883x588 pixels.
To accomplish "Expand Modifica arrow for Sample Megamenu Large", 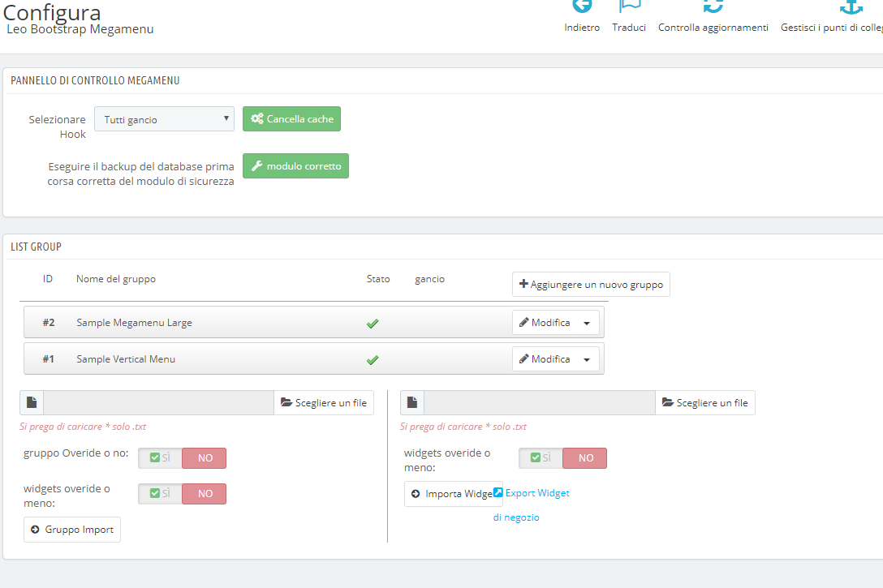I will click(587, 323).
